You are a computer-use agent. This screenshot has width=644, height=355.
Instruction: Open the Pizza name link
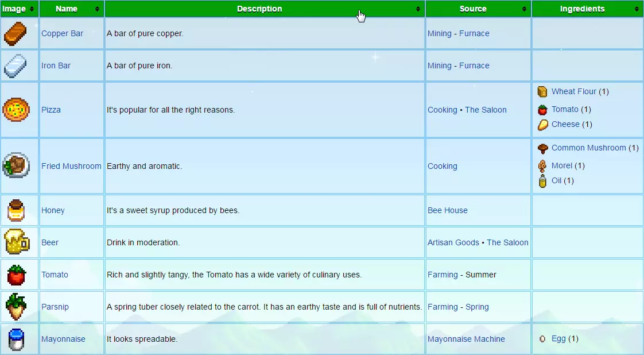51,110
